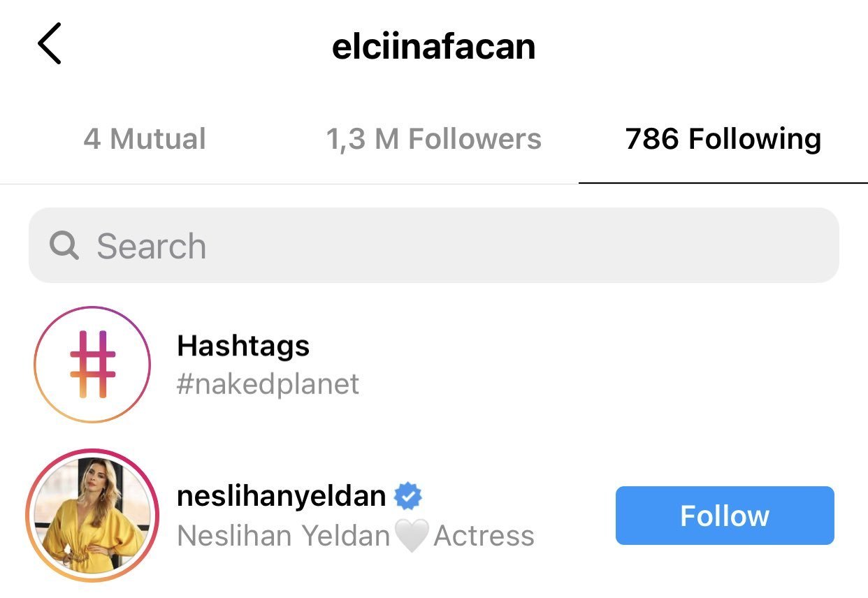View neslihanyeldan's profile picture story
Viewport: 868px width, 598px height.
pyautogui.click(x=92, y=516)
